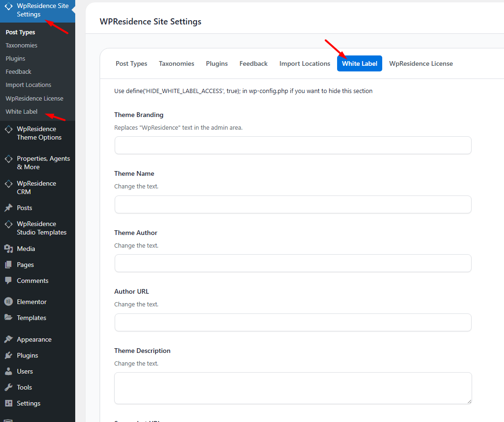This screenshot has width=504, height=422.
Task: Click the Comments speech bubble icon
Action: [x=8, y=281]
